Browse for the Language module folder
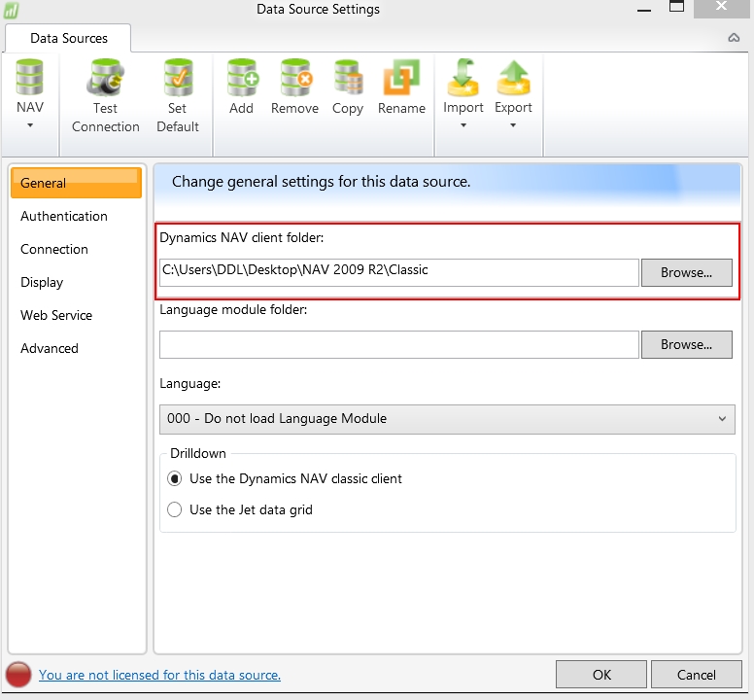 point(687,344)
